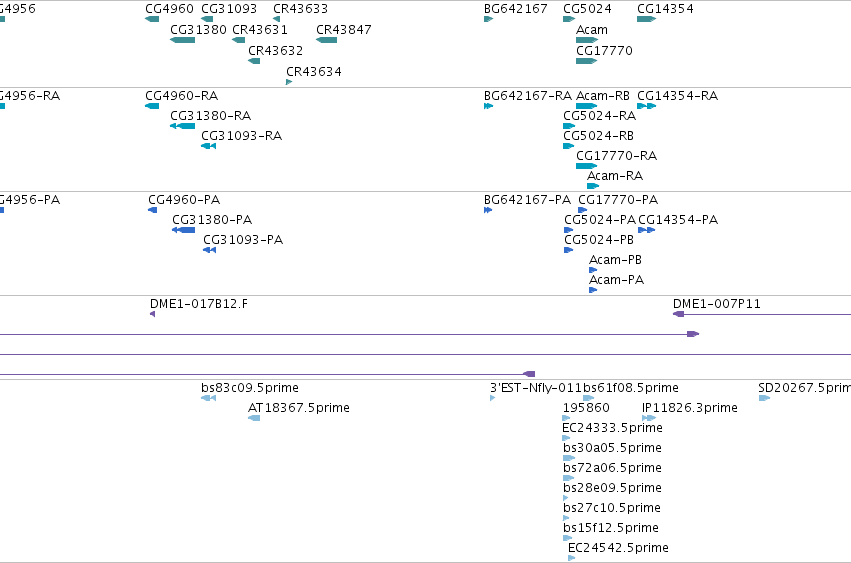The height and width of the screenshot is (563, 851).
Task: Click the purple arrow glyph under DME1-017B12.F
Action: coord(153,314)
